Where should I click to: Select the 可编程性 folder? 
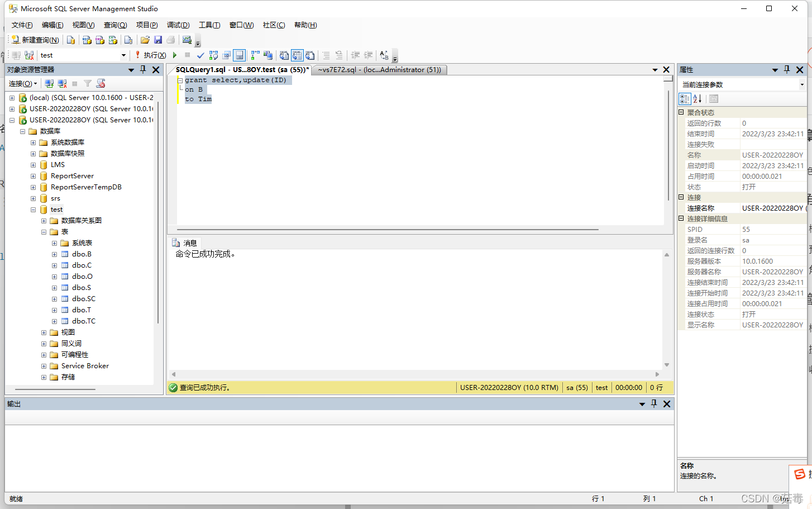coord(75,355)
